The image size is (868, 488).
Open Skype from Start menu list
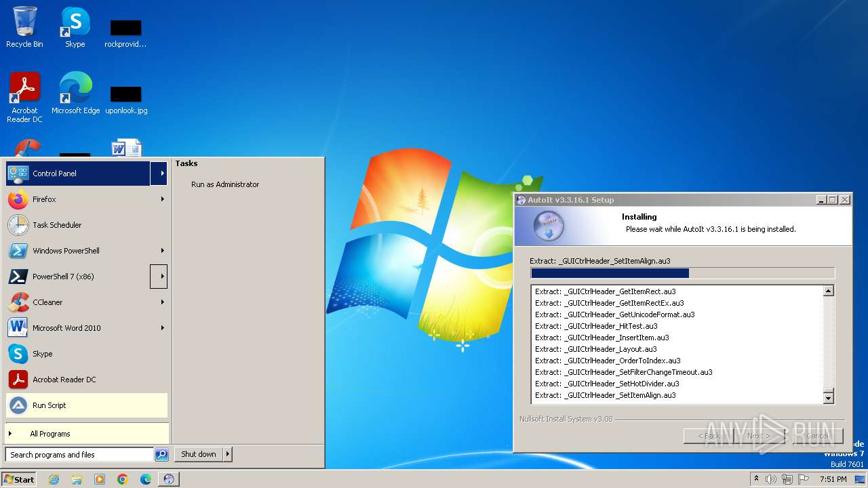[87, 354]
